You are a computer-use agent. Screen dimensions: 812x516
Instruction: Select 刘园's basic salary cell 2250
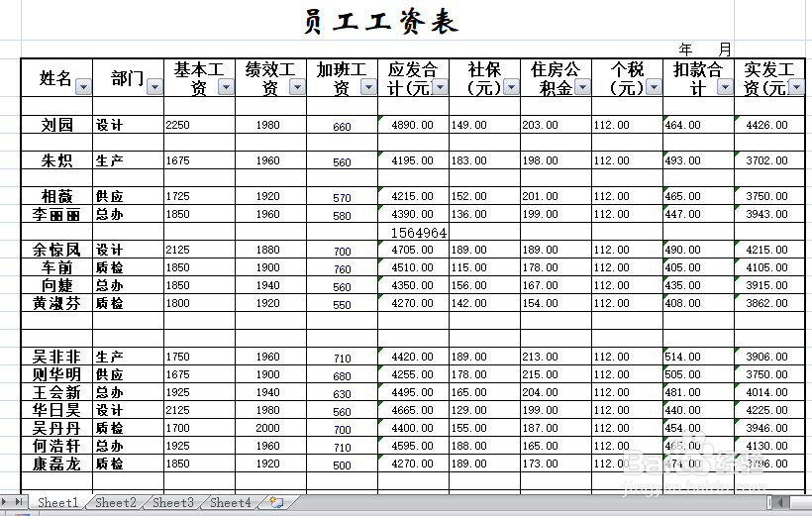[199, 125]
